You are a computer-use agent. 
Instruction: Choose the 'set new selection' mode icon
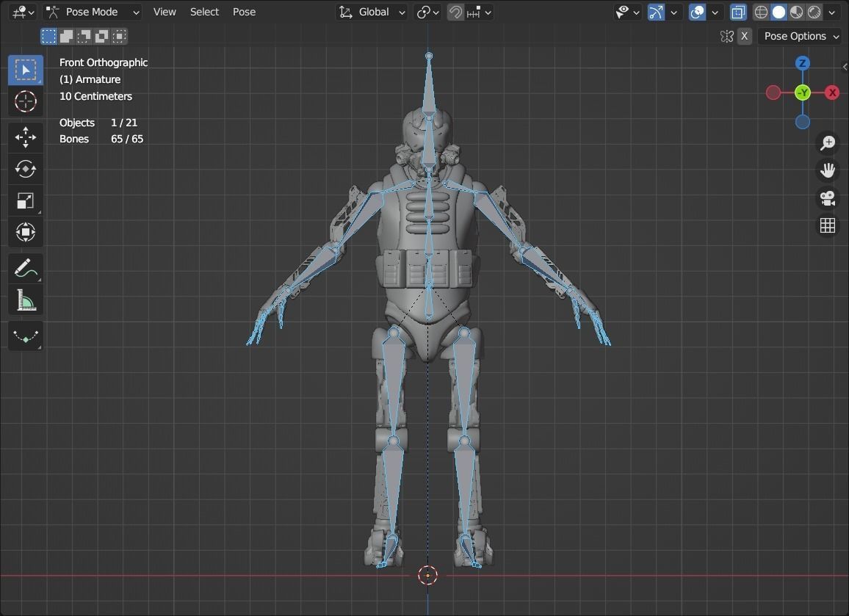click(x=48, y=36)
